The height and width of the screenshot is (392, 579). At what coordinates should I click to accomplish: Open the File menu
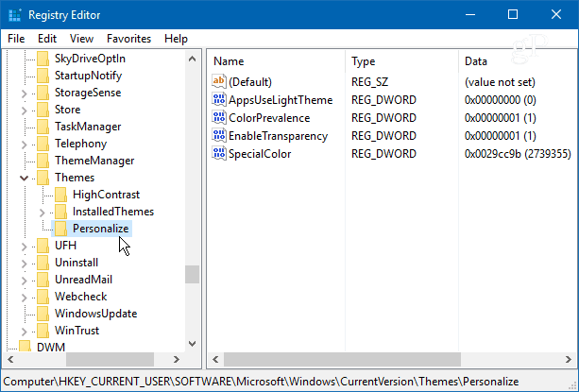[x=16, y=39]
